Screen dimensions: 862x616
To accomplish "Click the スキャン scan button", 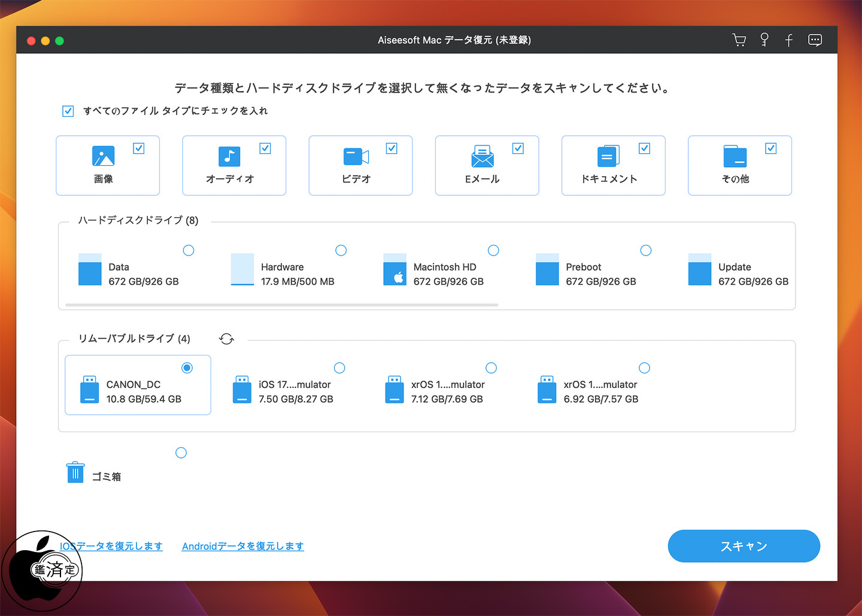I will tap(743, 546).
